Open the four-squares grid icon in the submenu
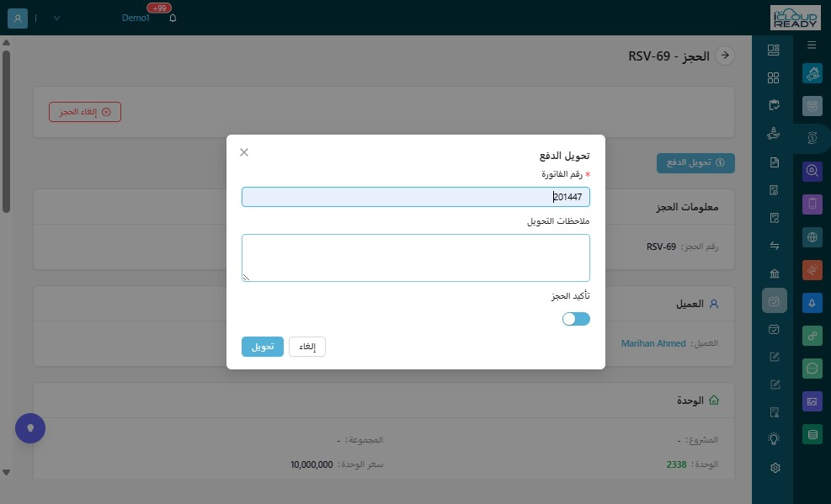831x504 pixels. 774,77
